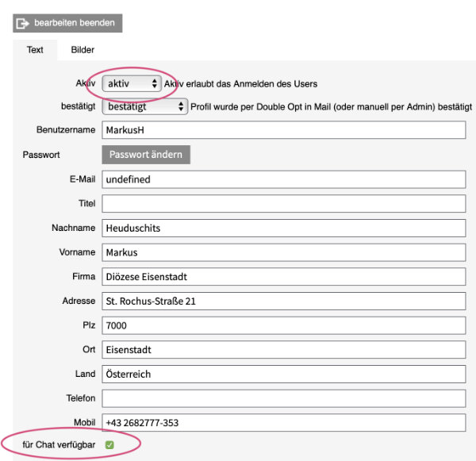Edit the Adresse field St. Rochus-Straße 21

(283, 302)
